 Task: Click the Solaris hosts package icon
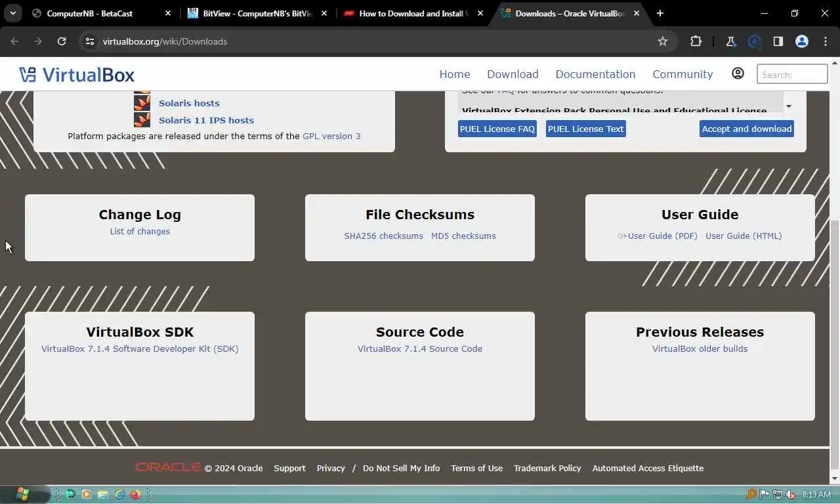pyautogui.click(x=142, y=102)
